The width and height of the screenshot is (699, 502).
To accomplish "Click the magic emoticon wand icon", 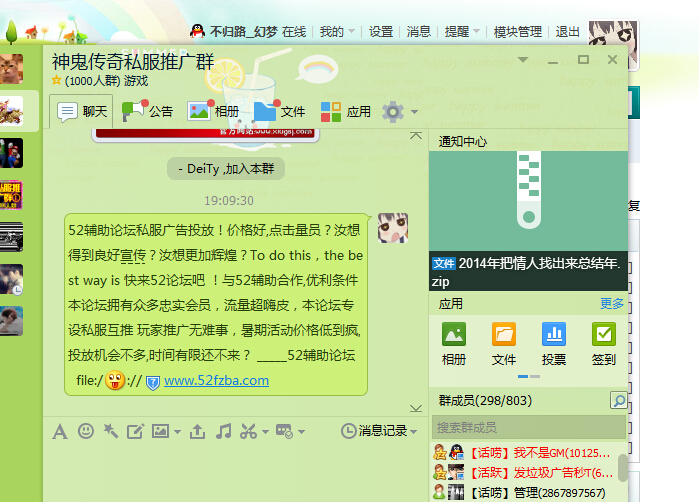I will tap(111, 431).
